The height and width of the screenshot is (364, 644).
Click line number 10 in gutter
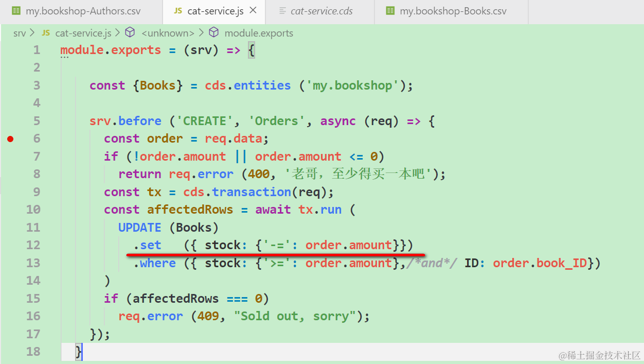[33, 210]
